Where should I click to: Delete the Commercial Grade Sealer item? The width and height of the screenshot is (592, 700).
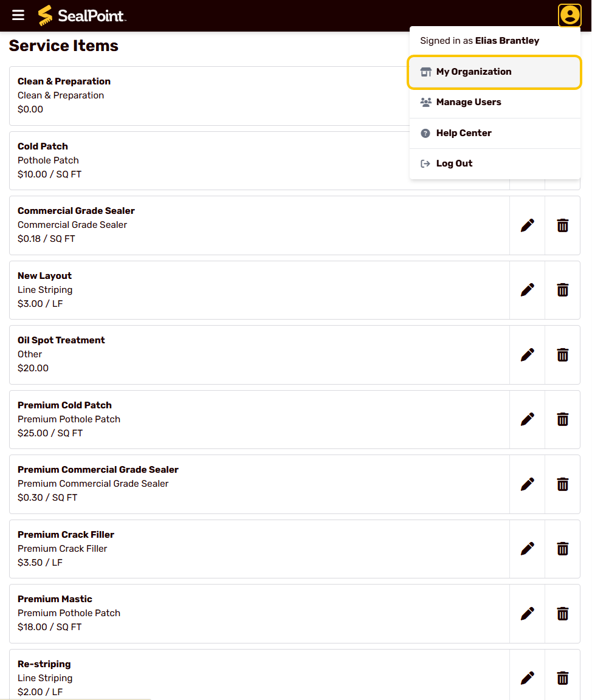coord(563,225)
